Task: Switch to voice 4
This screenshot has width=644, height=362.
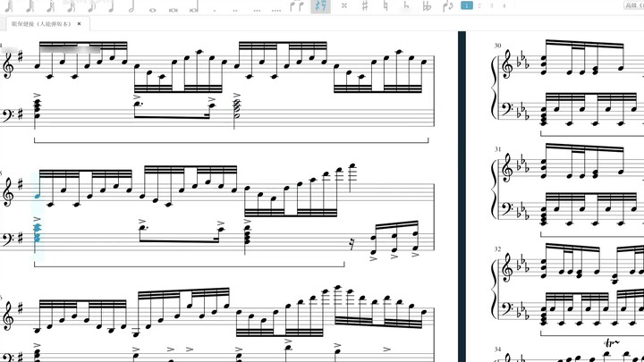Action: pos(504,5)
